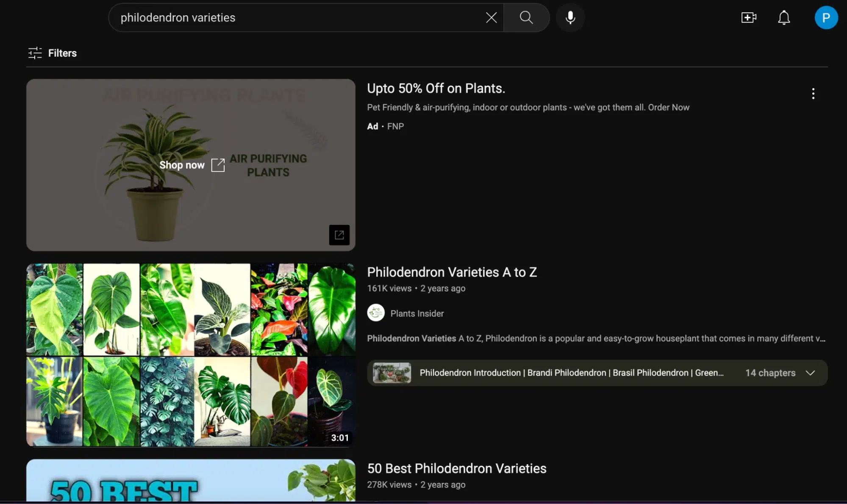Click the Ad label badge
This screenshot has height=504, width=847.
(372, 126)
